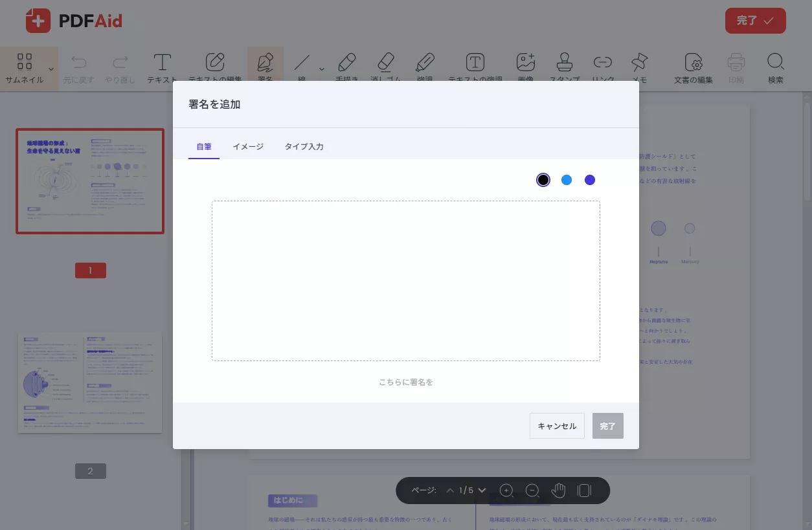Insert an image with the 画像 tool
This screenshot has width=812, height=530.
point(525,67)
